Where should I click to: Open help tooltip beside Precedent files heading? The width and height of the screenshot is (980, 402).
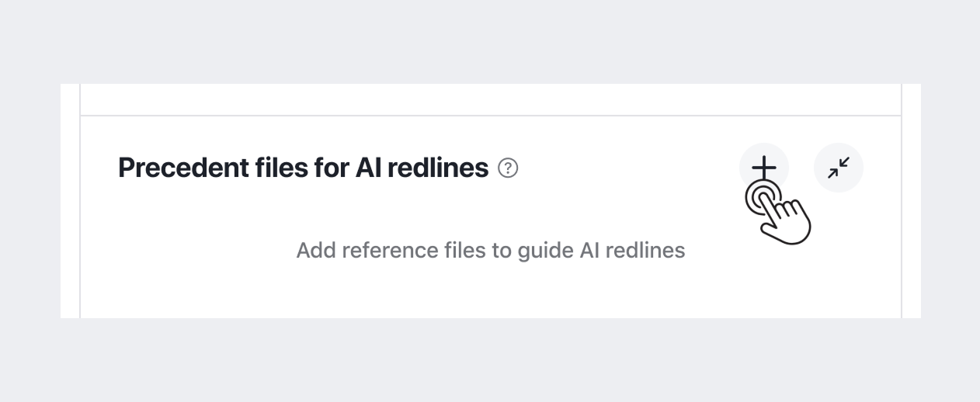click(x=508, y=168)
